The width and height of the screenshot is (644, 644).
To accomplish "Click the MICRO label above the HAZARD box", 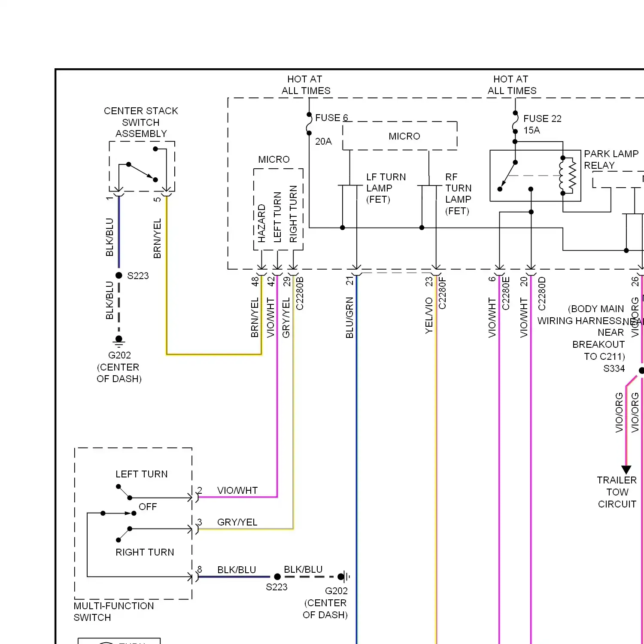I will pyautogui.click(x=274, y=159).
